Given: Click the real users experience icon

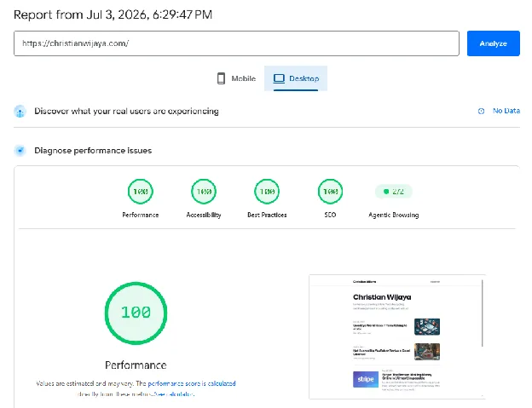Looking at the screenshot, I should coord(20,111).
